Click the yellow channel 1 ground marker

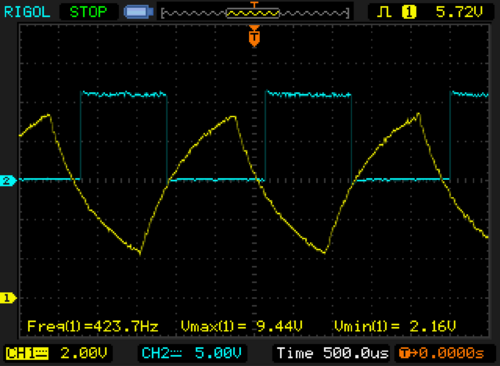coord(8,298)
